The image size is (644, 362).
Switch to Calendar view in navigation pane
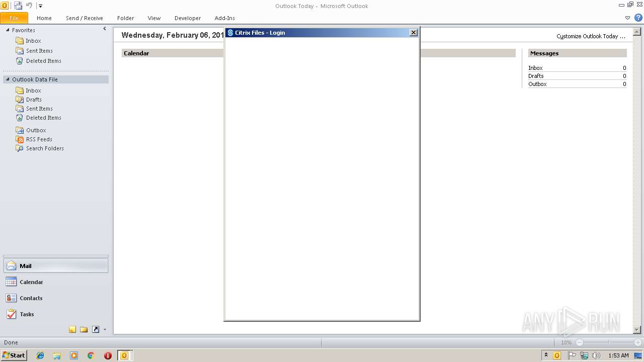click(x=56, y=282)
